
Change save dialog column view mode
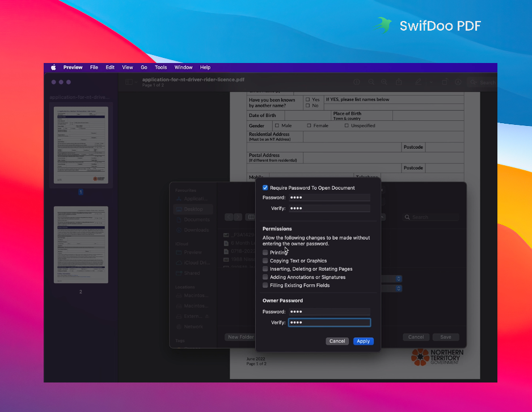pyautogui.click(x=251, y=217)
